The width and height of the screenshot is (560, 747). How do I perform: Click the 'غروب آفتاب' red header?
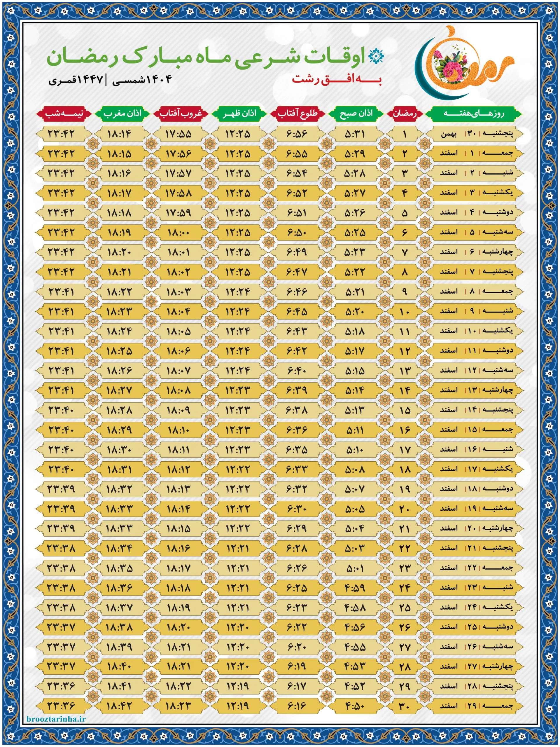point(181,114)
